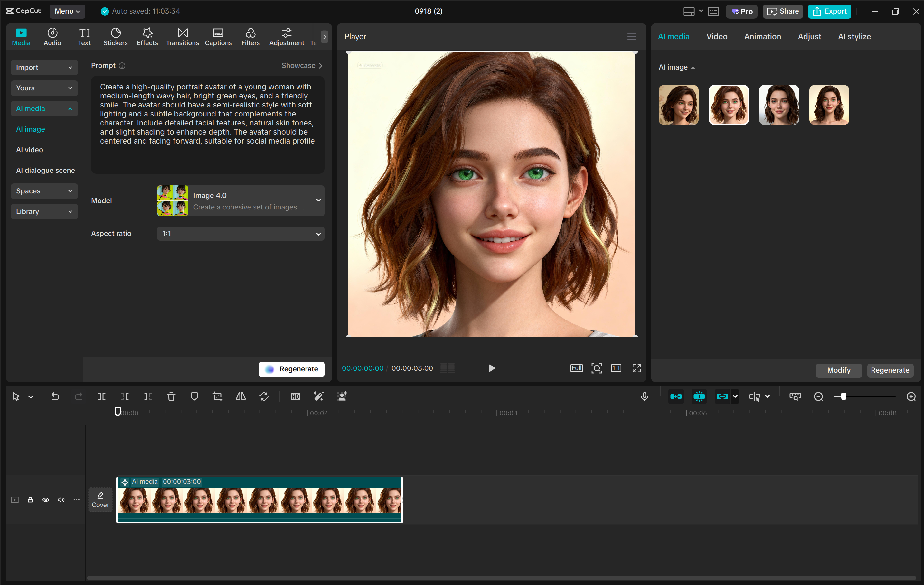Toggle the track lock icon
Screen dimensions: 924x585
coord(30,500)
